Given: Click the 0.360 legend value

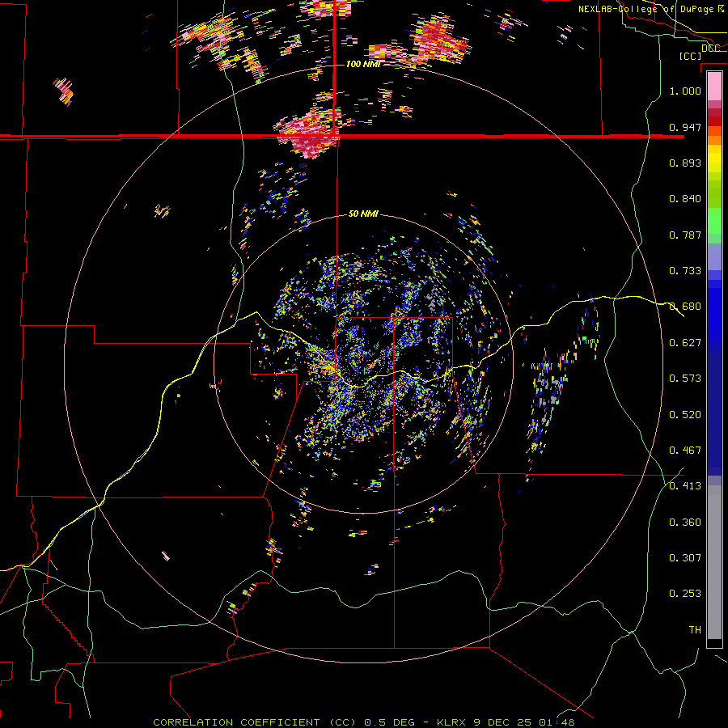Looking at the screenshot, I should coord(685,523).
